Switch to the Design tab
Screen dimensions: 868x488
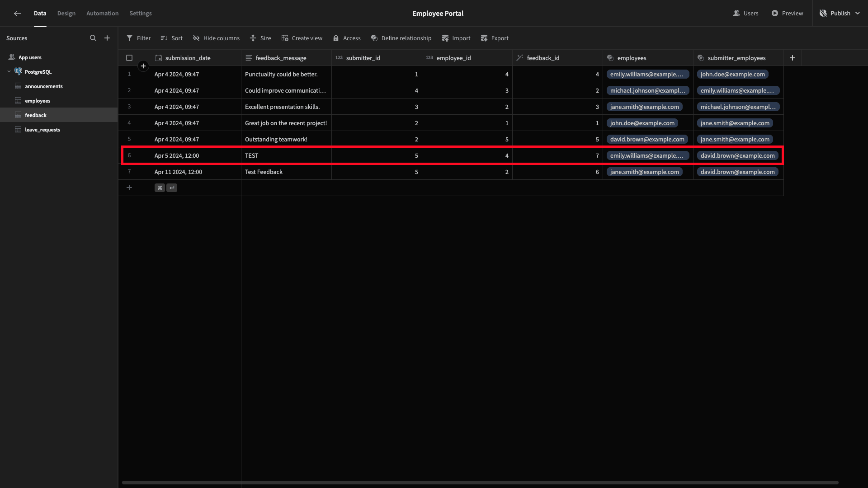[66, 14]
